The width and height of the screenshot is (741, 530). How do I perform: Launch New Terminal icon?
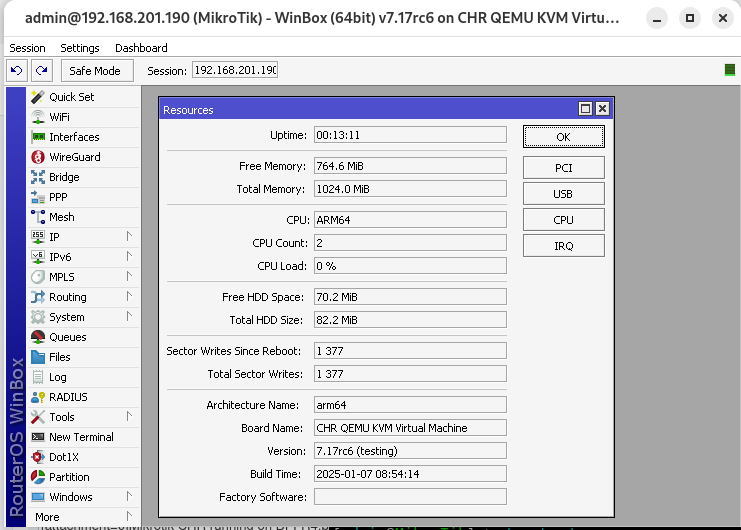tap(38, 437)
